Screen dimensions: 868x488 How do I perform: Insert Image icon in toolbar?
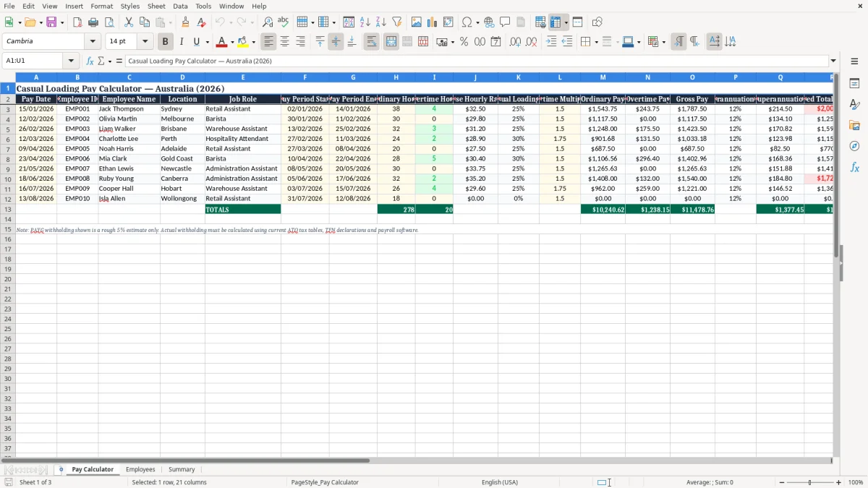(x=417, y=22)
